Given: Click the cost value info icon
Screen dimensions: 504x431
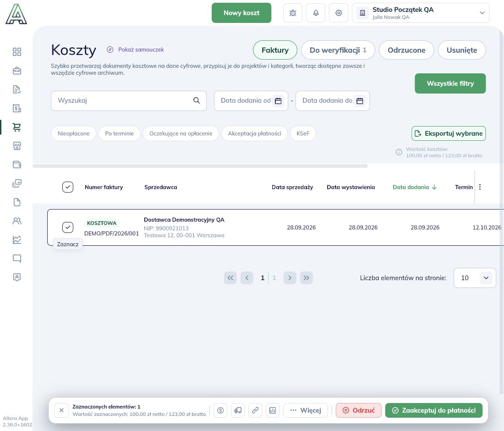Looking at the screenshot, I should (399, 152).
